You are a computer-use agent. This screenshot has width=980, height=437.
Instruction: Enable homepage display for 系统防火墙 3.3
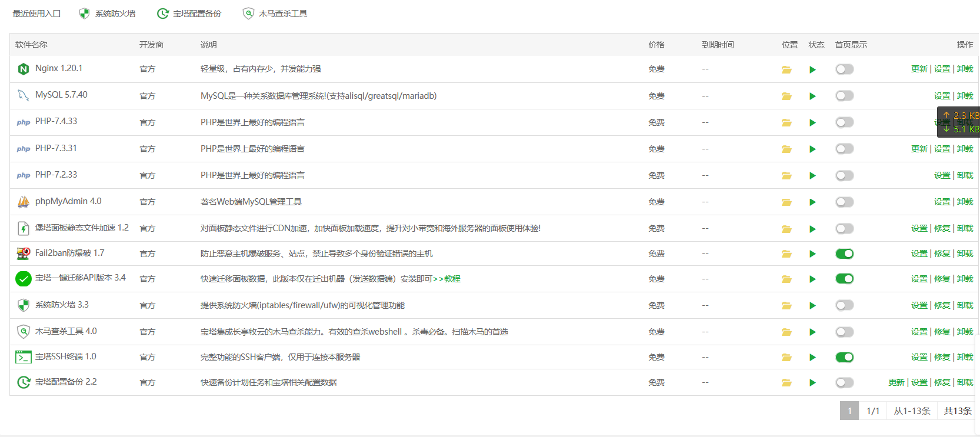[x=844, y=305]
